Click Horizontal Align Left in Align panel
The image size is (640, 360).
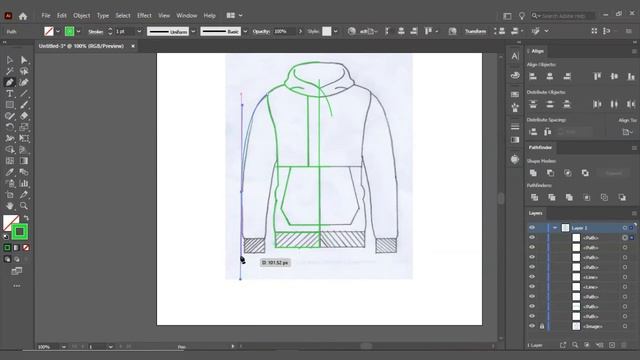pos(533,76)
